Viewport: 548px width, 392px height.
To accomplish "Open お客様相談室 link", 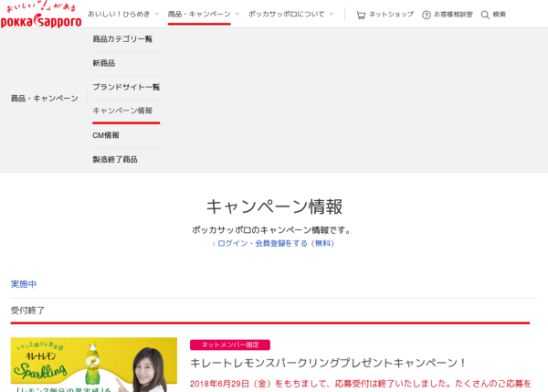I will 453,15.
